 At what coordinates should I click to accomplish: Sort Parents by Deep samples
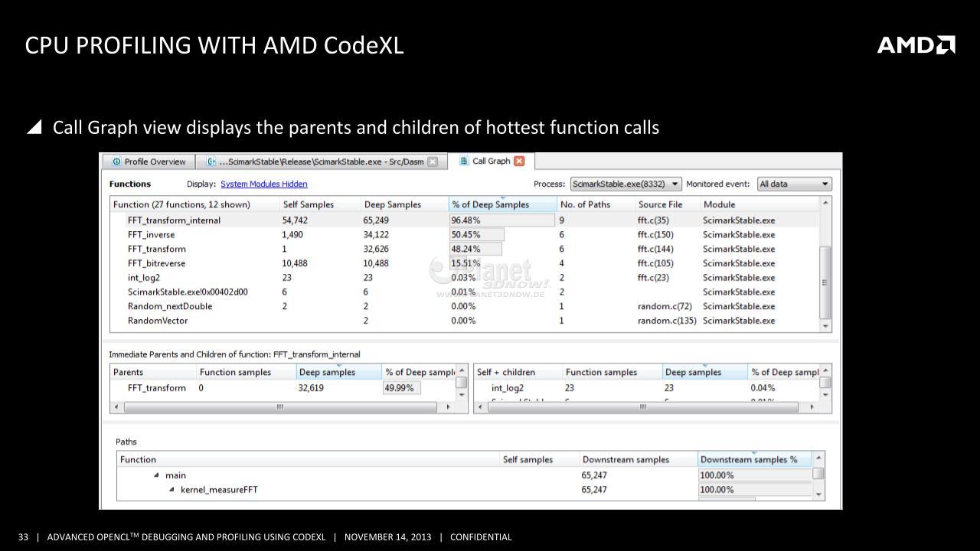click(338, 373)
